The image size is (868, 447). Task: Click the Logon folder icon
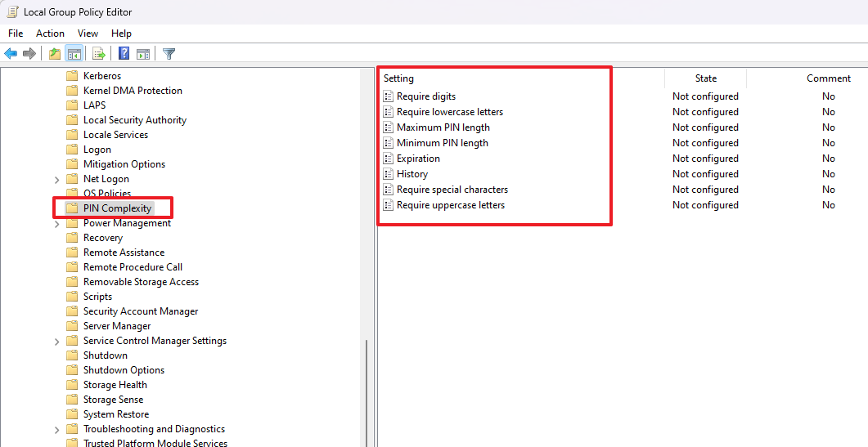pyautogui.click(x=72, y=150)
